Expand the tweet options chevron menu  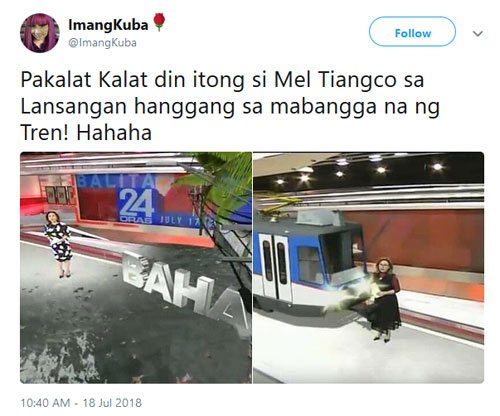(478, 34)
